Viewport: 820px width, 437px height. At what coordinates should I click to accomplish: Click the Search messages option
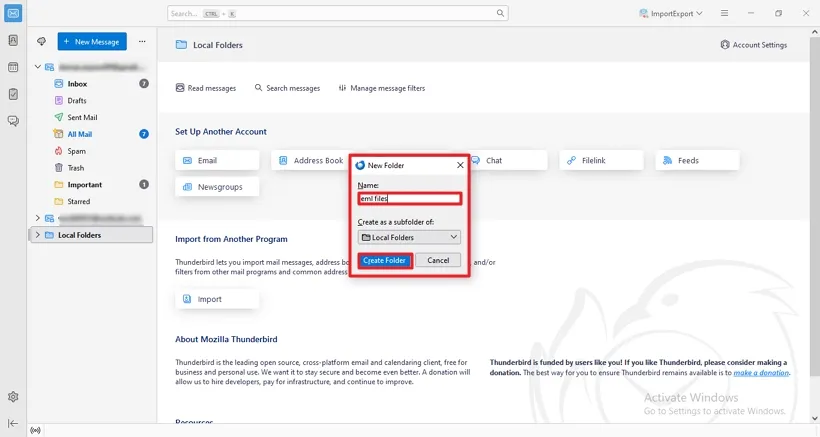pyautogui.click(x=287, y=88)
